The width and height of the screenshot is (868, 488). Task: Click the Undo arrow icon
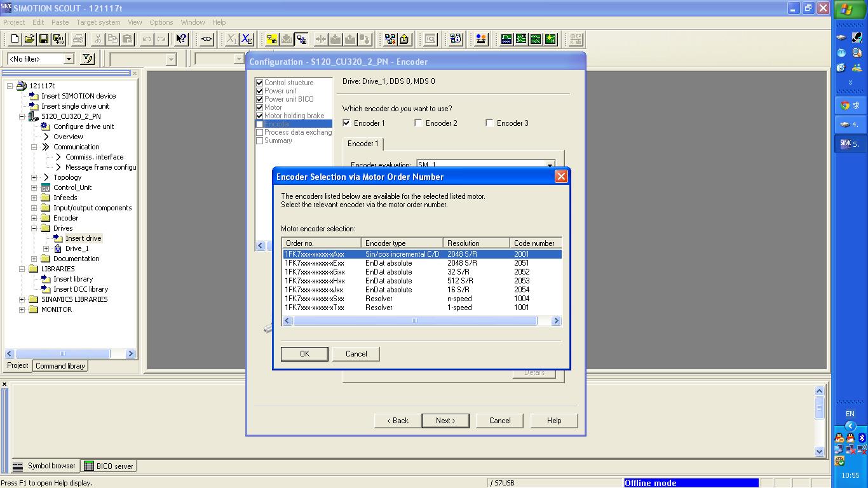pos(147,39)
